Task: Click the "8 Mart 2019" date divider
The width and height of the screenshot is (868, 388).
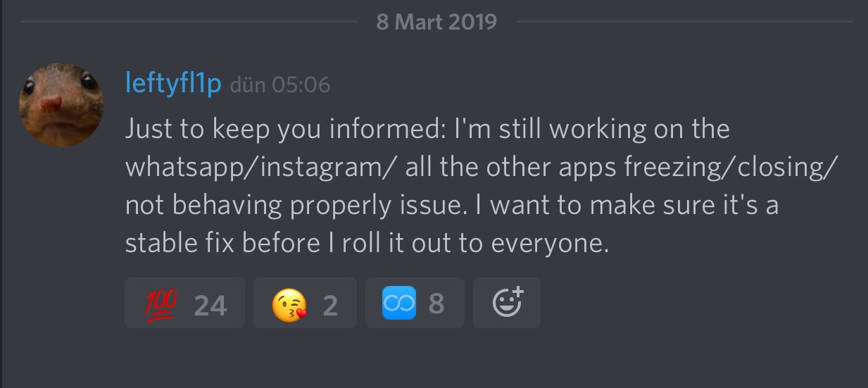Action: pos(436,22)
